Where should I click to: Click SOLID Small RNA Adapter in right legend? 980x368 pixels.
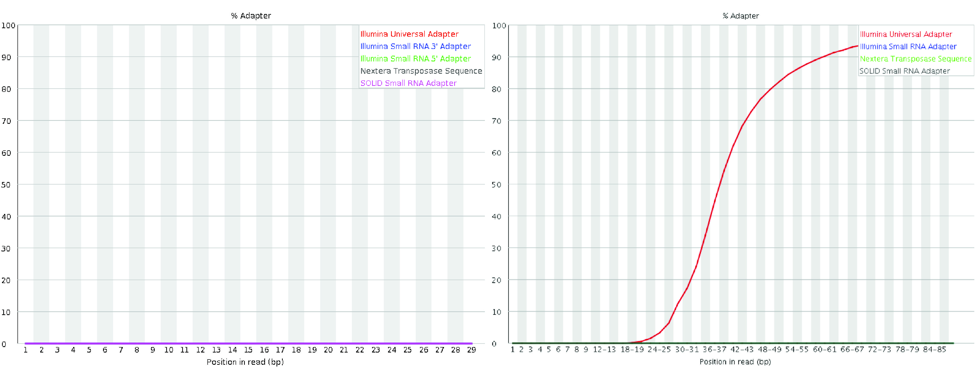pos(904,71)
